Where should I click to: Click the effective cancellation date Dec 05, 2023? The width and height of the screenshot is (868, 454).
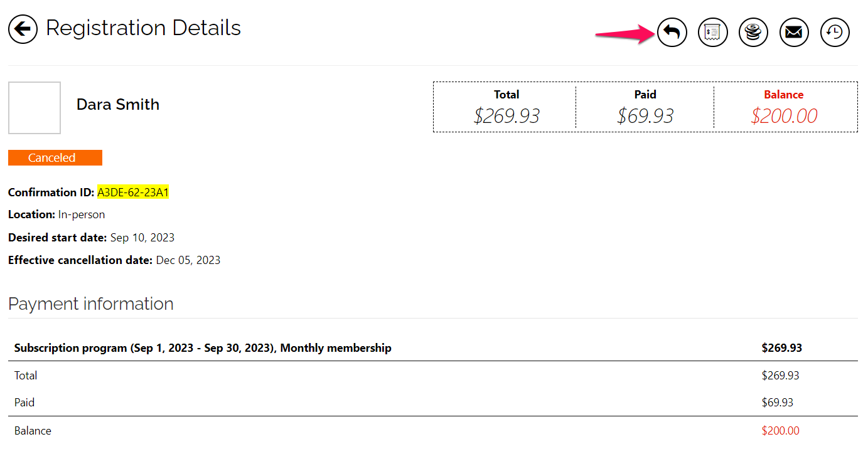click(188, 260)
